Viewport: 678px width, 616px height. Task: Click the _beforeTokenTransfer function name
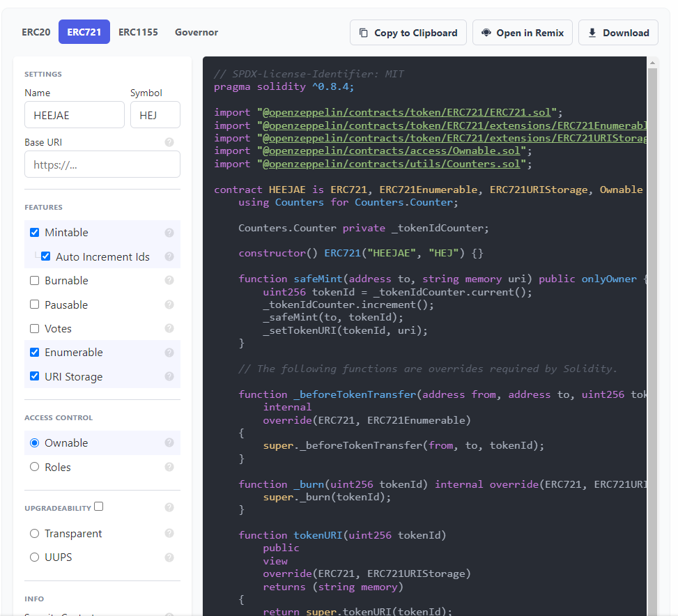[355, 394]
